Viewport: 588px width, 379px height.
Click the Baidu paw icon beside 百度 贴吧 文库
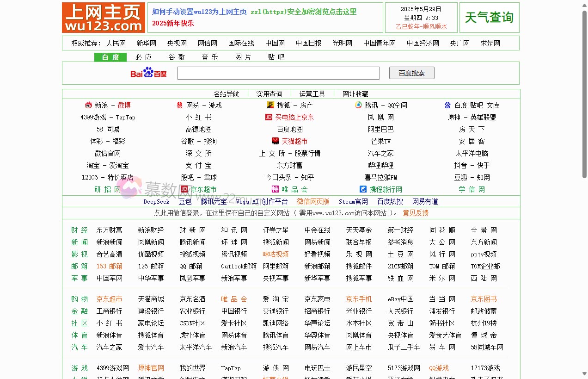[447, 105]
